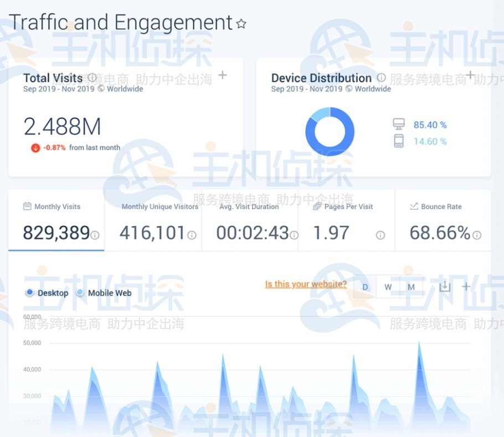Open the Total Visits info tooltip icon

click(93, 78)
